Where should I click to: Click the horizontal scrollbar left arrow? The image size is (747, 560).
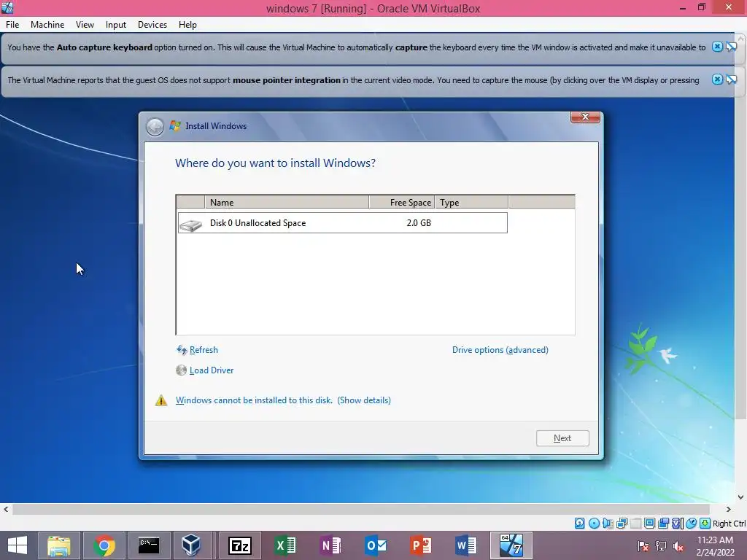click(x=6, y=509)
